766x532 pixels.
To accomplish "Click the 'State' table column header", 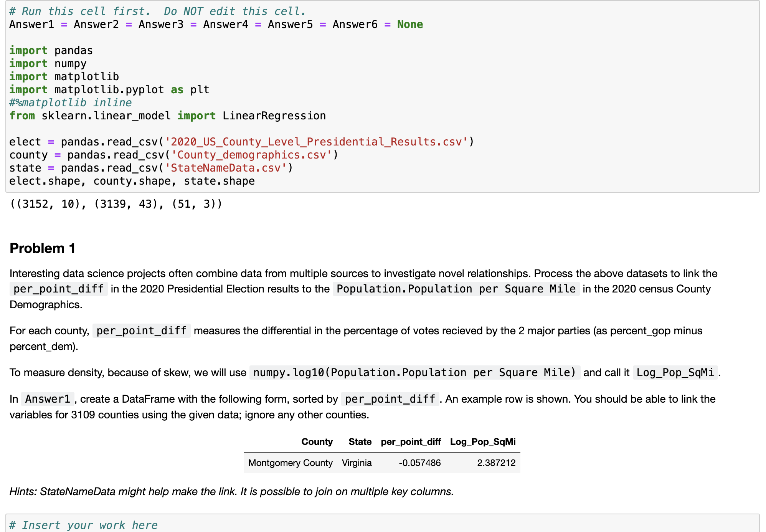I will click(x=360, y=442).
